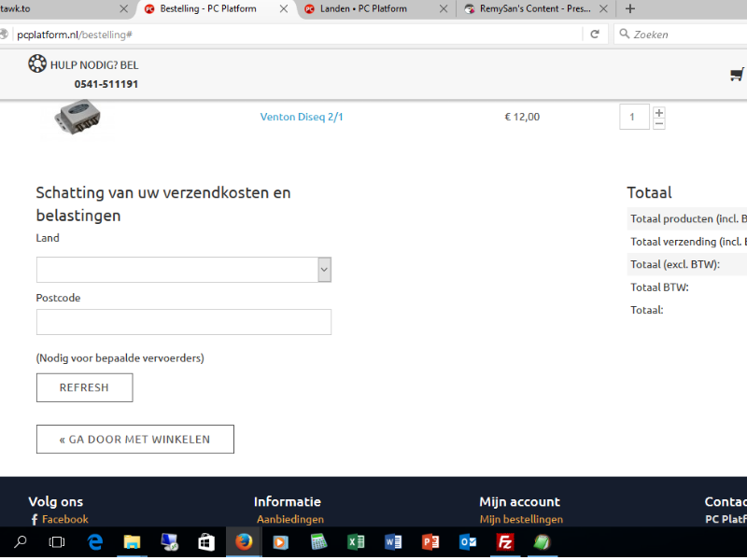Click the phone number 0541-511191

[106, 84]
